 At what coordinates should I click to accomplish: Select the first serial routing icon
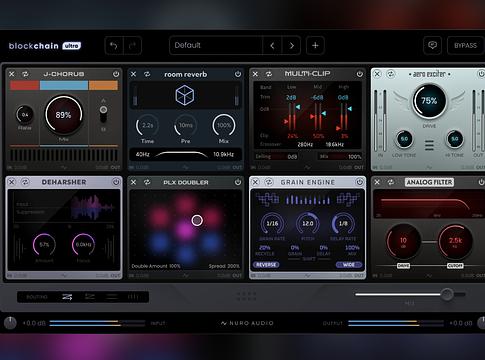67,297
